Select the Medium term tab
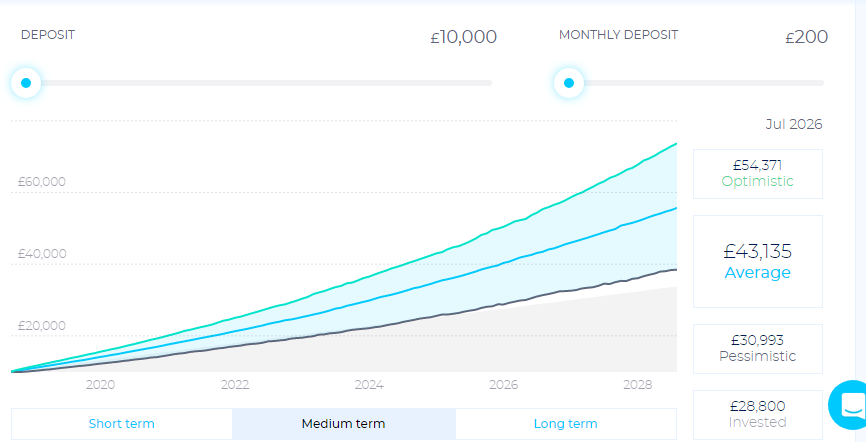The height and width of the screenshot is (442, 866). (x=343, y=424)
